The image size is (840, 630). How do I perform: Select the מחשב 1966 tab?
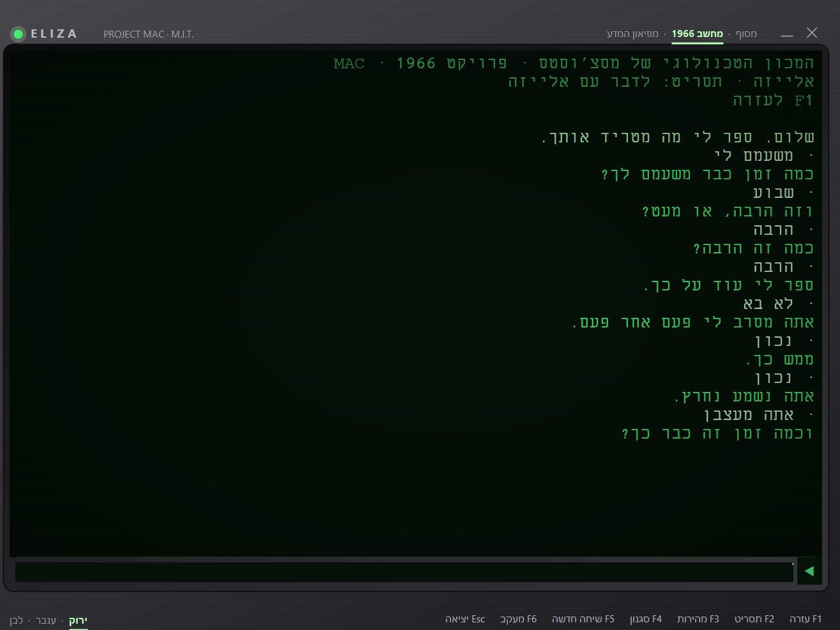point(698,34)
